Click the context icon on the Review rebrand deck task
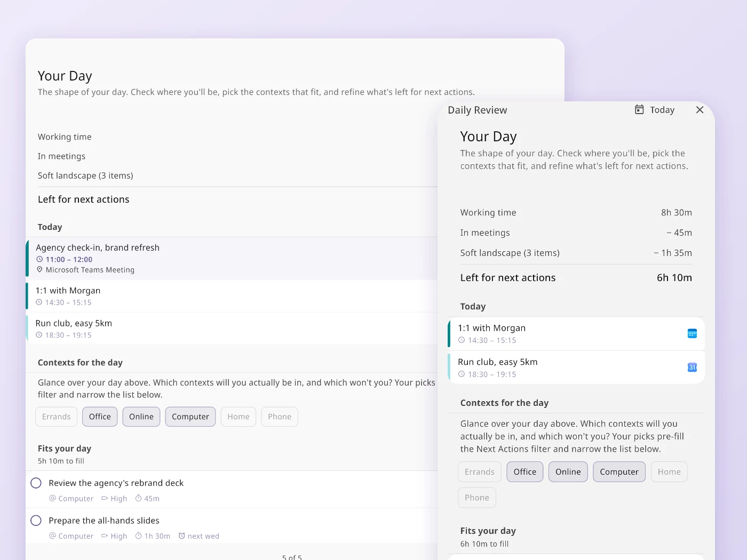747x560 pixels. tap(52, 498)
